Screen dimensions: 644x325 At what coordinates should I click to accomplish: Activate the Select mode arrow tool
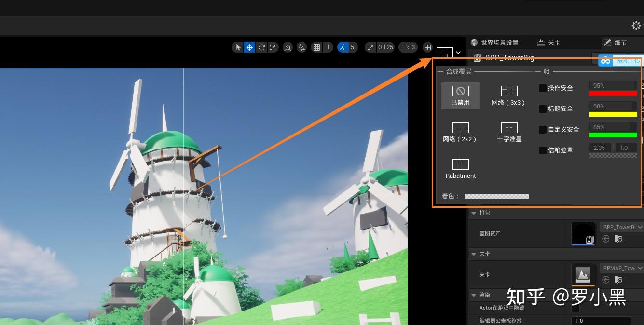(x=238, y=47)
